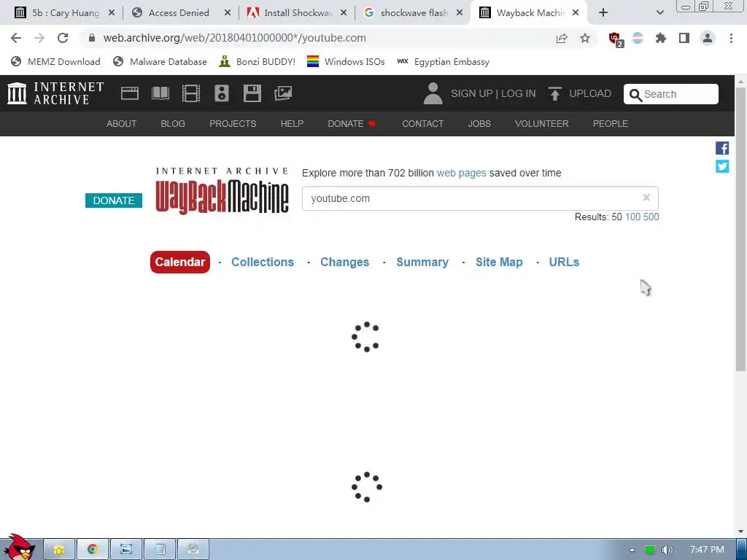Show 500 results
This screenshot has height=560, width=747.
click(x=651, y=217)
